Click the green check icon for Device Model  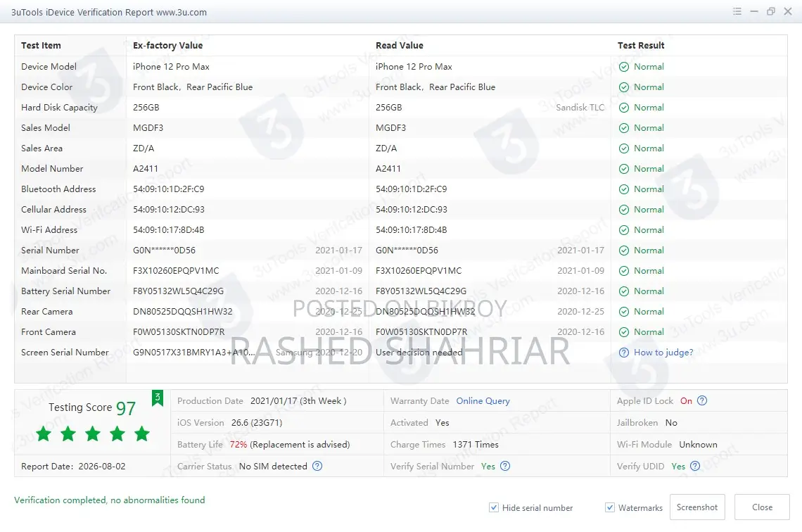tap(624, 67)
